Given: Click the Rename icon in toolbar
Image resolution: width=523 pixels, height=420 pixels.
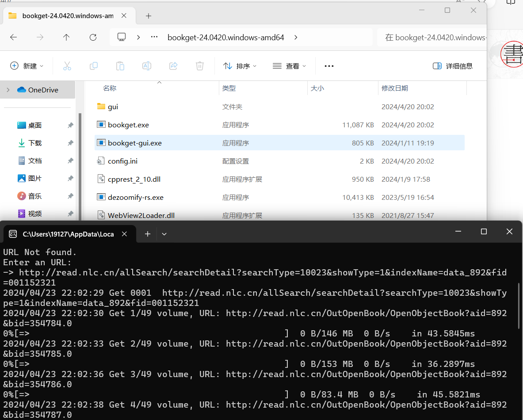Looking at the screenshot, I should (147, 66).
